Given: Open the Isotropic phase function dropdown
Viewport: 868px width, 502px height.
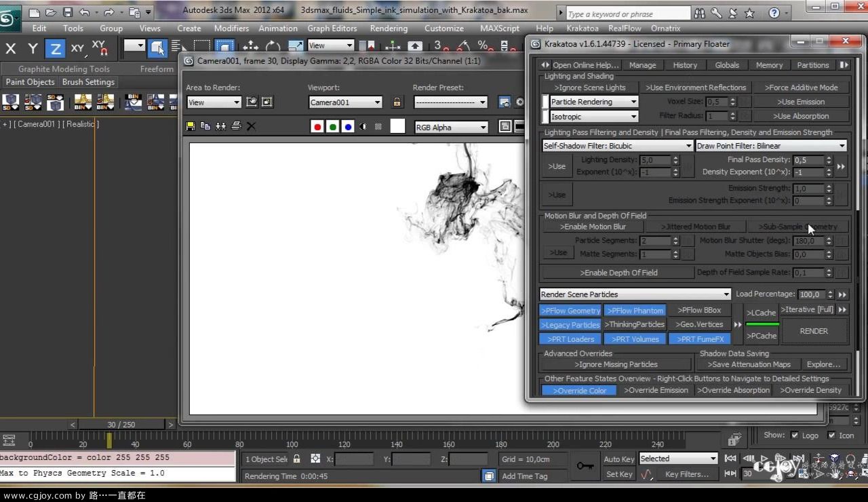Looking at the screenshot, I should click(x=594, y=117).
